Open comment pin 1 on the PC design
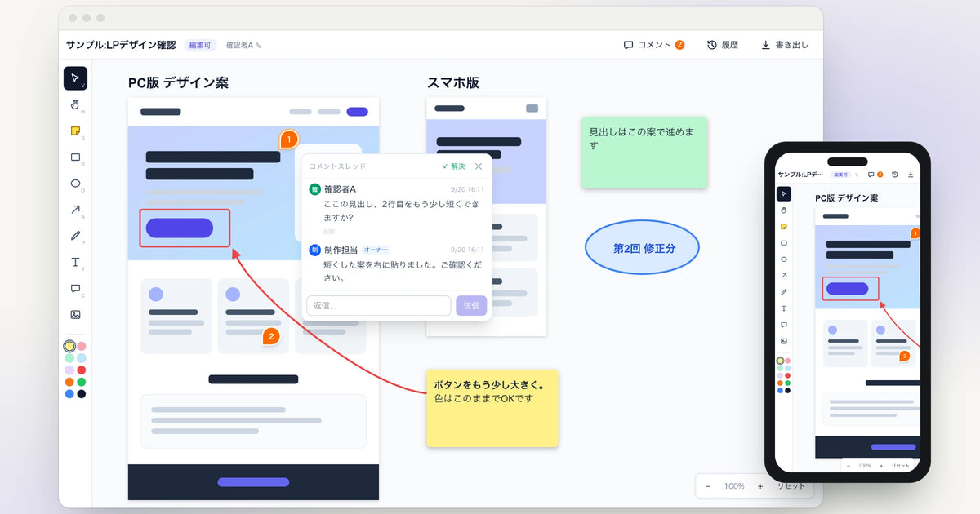The image size is (980, 514). coord(288,140)
